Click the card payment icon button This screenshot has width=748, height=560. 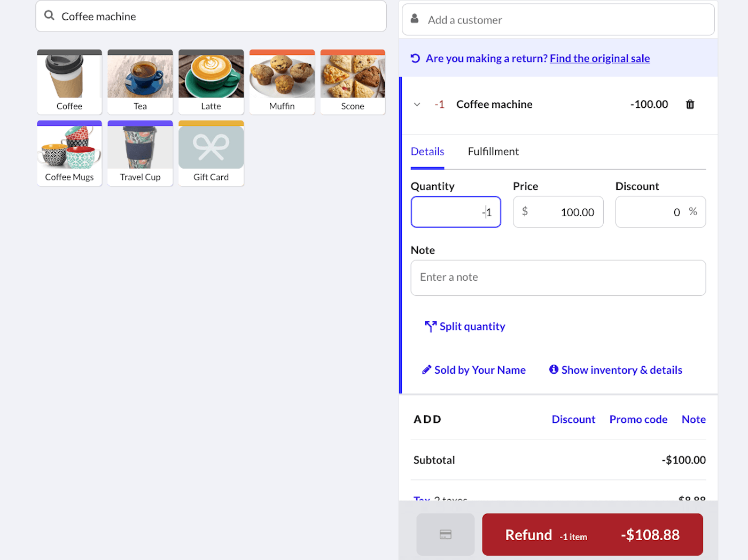pyautogui.click(x=445, y=534)
